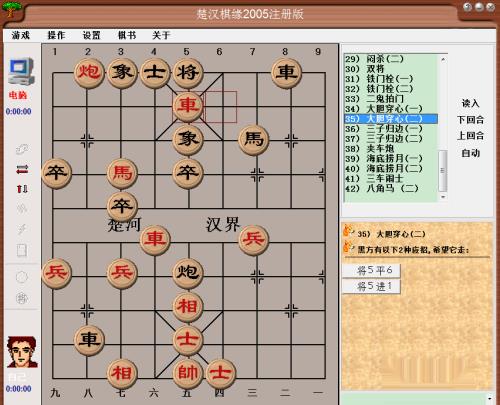500x405 pixels.
Task: Select the black 車 on file 8
Action: (x=287, y=73)
